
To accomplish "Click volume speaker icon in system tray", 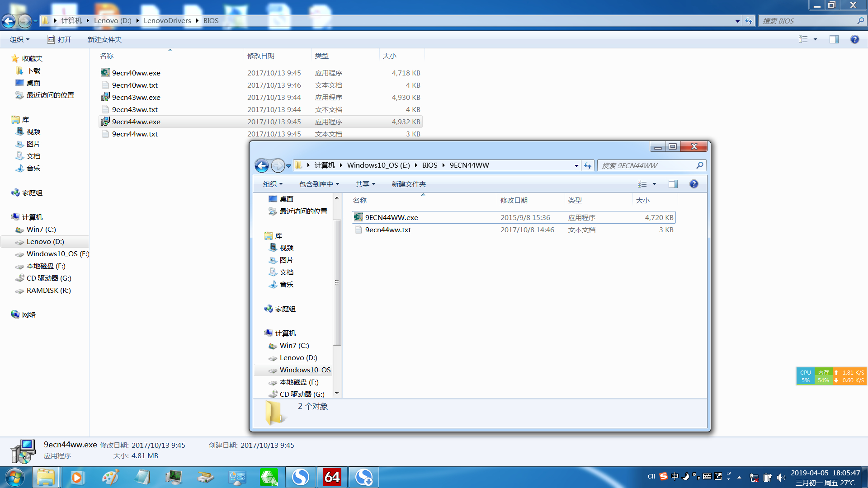I will 781,478.
